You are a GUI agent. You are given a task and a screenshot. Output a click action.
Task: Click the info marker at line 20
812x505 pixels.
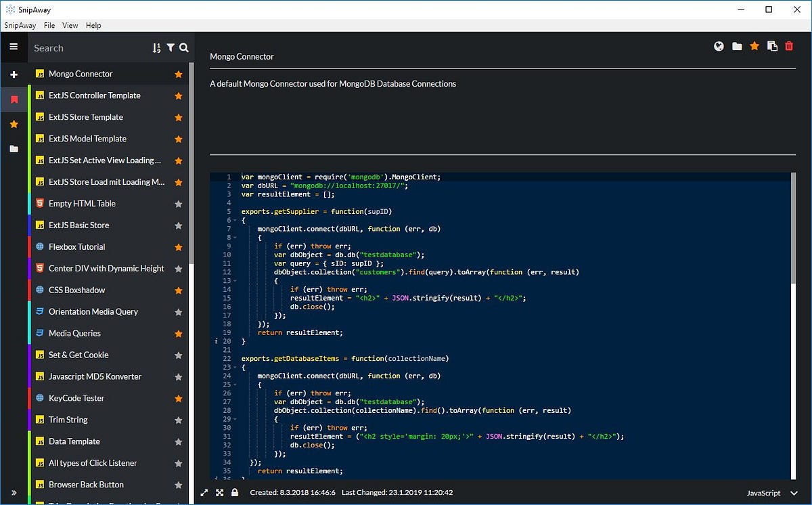(216, 341)
